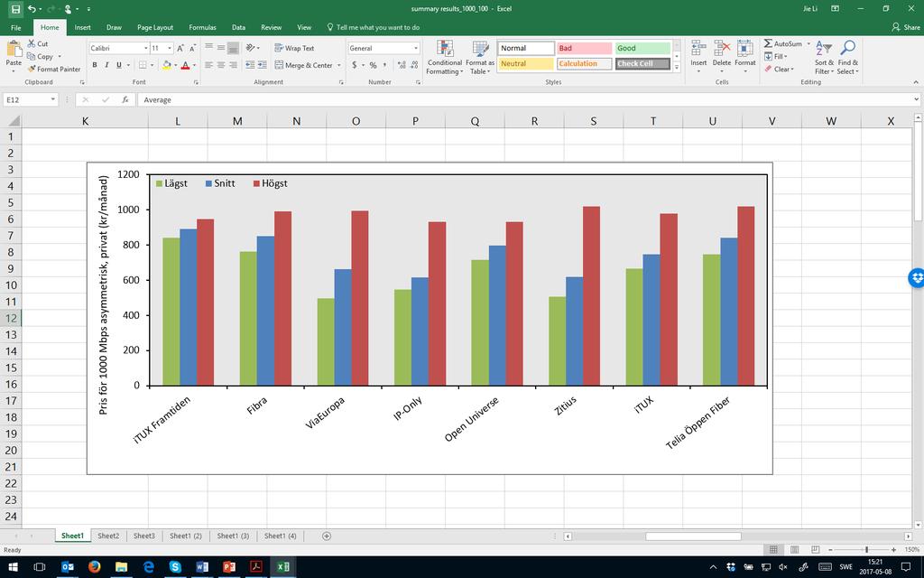Switch to the Formulas tab
This screenshot has height=578, width=924.
(202, 27)
